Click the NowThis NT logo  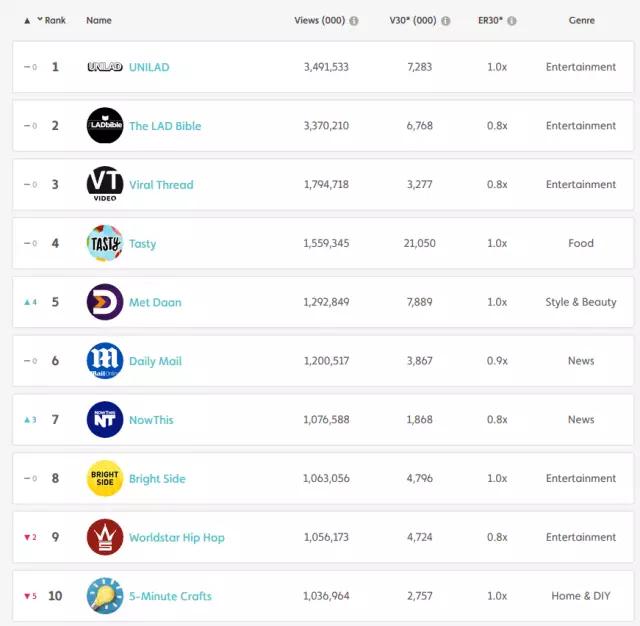click(x=105, y=420)
